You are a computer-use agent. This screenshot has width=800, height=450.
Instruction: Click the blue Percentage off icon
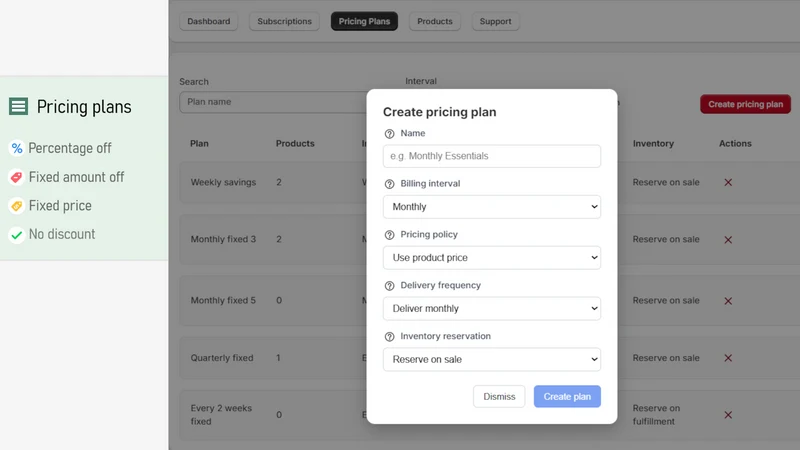point(17,148)
